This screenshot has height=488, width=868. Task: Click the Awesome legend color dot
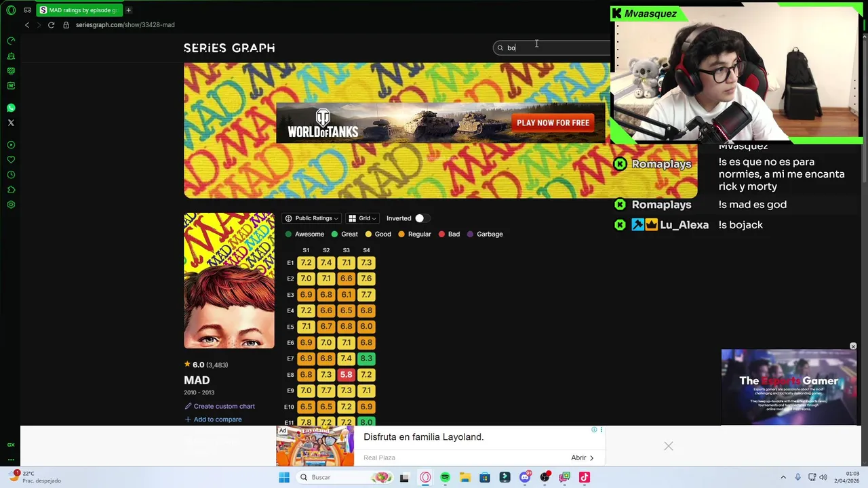tap(288, 235)
